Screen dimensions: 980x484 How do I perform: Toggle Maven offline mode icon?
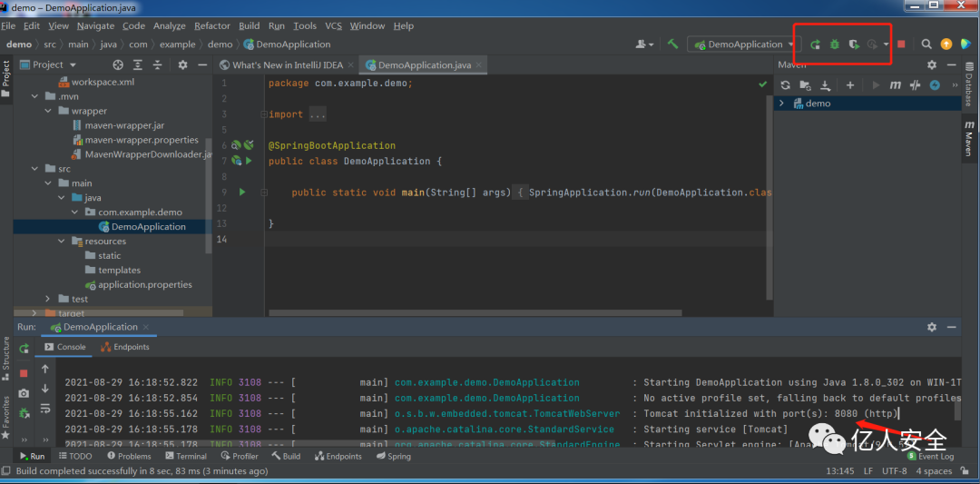pos(915,85)
